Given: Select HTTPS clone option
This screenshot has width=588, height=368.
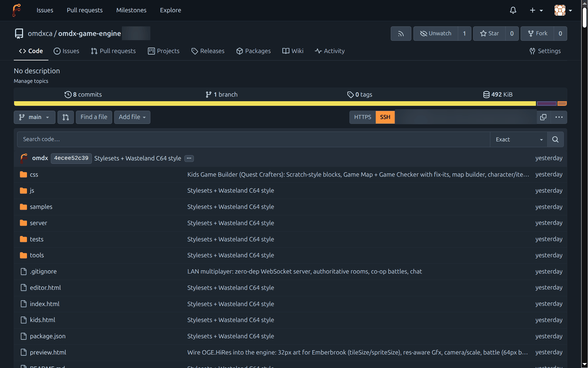Looking at the screenshot, I should (x=363, y=117).
